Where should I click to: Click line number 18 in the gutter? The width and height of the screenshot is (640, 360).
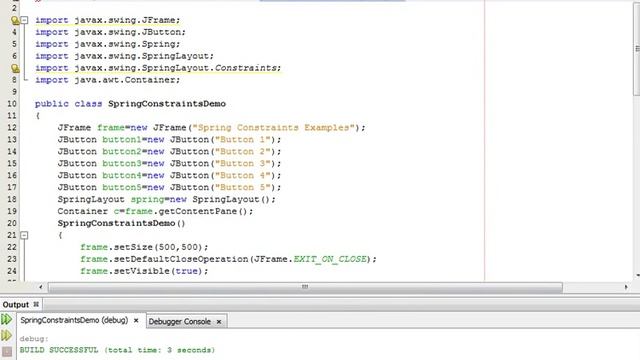(12, 199)
